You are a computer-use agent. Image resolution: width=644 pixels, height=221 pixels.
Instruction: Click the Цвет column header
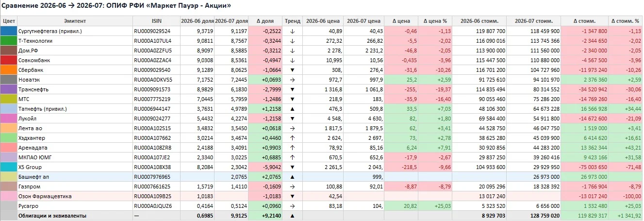[x=9, y=21]
